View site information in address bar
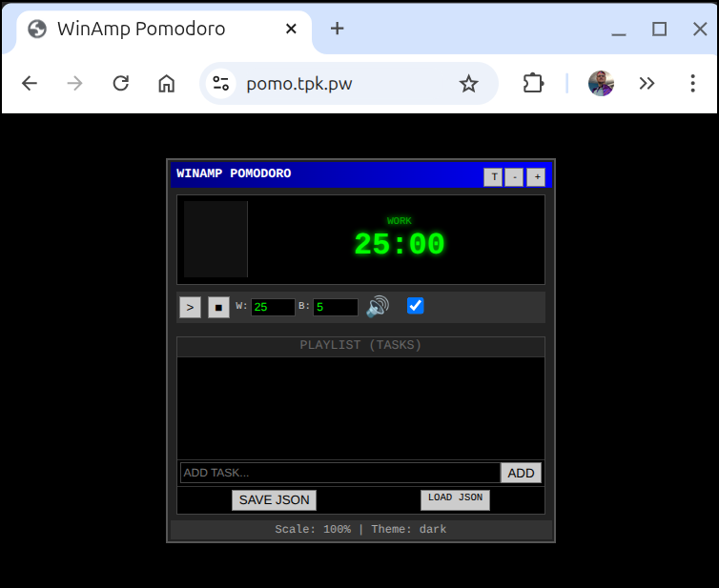The image size is (719, 588). (221, 84)
